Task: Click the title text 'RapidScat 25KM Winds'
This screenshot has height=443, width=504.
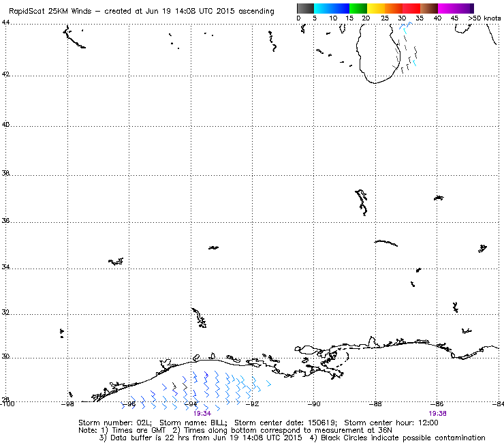Action: tap(50, 11)
